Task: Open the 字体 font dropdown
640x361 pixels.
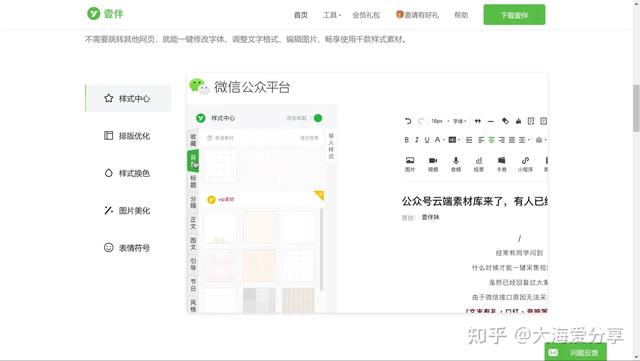Action: pos(460,121)
